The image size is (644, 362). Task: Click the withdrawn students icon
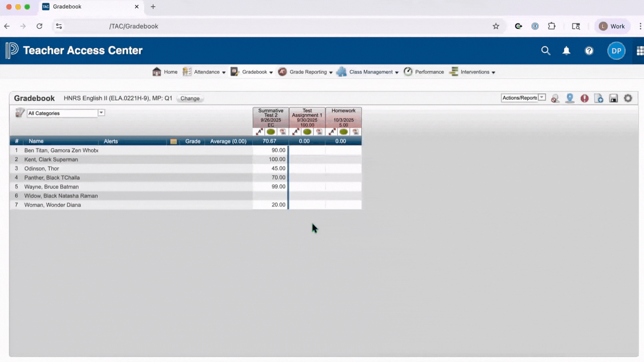pyautogui.click(x=555, y=98)
